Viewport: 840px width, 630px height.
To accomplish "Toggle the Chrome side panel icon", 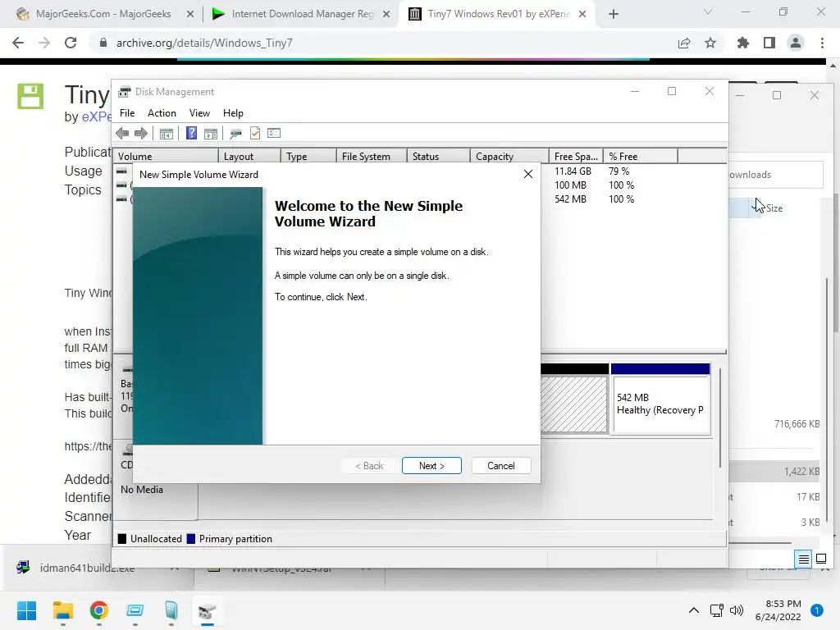I will tap(769, 43).
